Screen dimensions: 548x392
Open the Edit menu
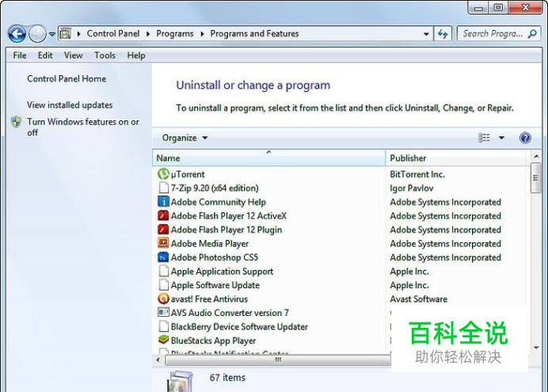45,55
